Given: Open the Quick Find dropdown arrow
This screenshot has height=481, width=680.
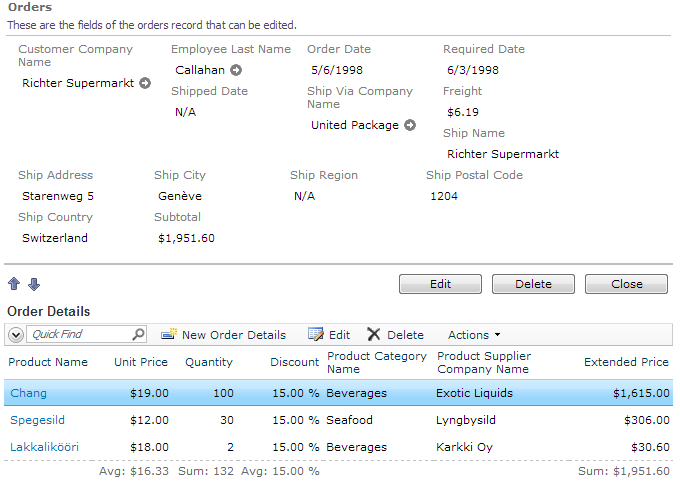Looking at the screenshot, I should tap(18, 335).
